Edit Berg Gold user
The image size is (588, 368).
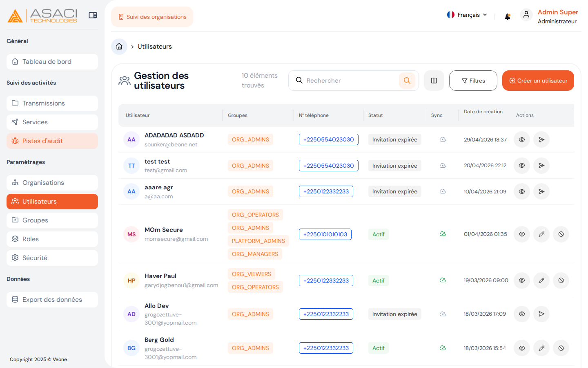(x=541, y=348)
